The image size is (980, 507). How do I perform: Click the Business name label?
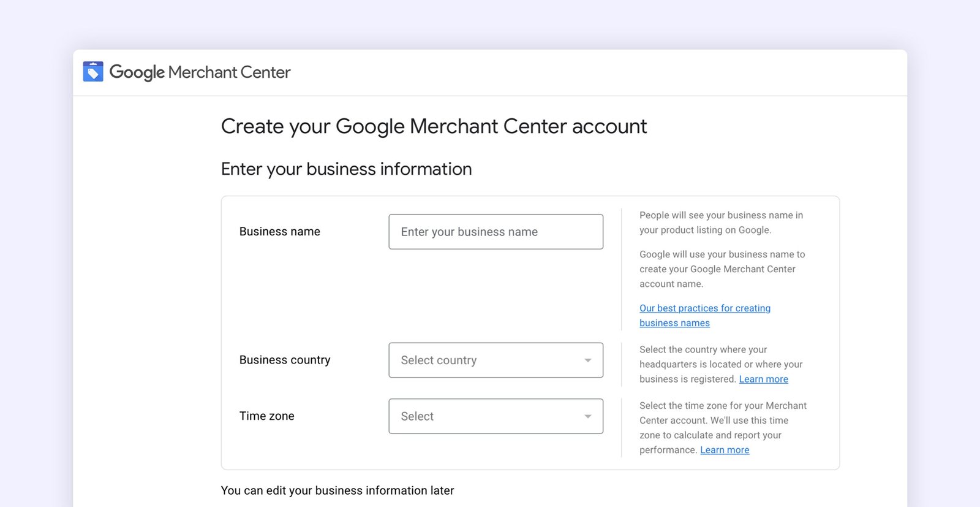tap(280, 232)
